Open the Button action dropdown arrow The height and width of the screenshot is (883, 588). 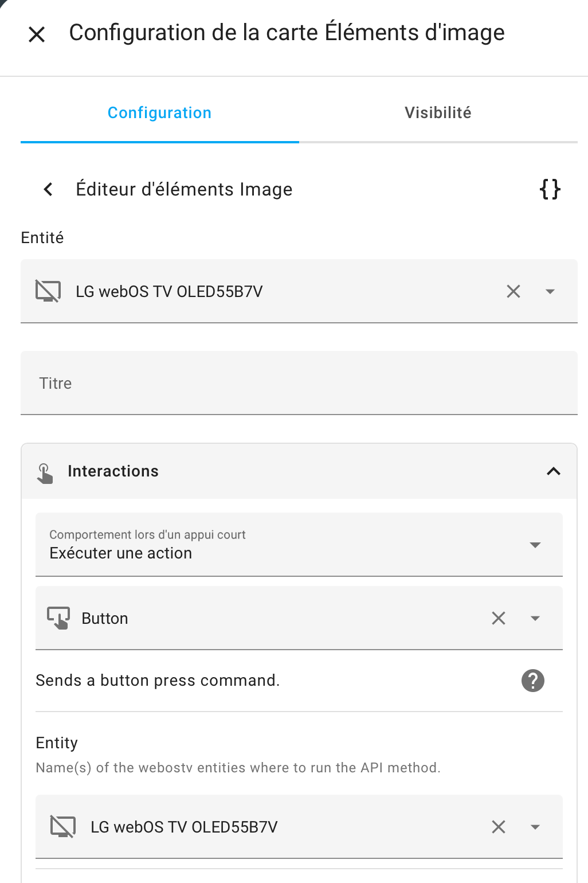(x=535, y=618)
